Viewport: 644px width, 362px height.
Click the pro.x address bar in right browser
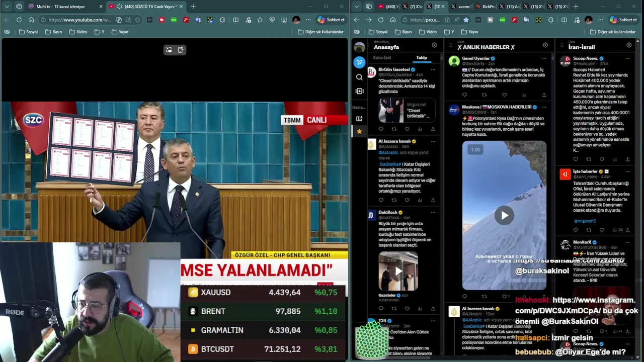tap(424, 20)
